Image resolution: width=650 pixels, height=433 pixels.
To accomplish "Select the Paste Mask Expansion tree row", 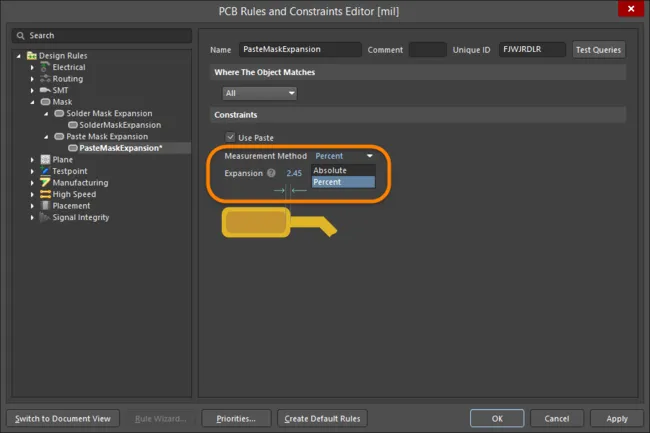I will coord(107,136).
